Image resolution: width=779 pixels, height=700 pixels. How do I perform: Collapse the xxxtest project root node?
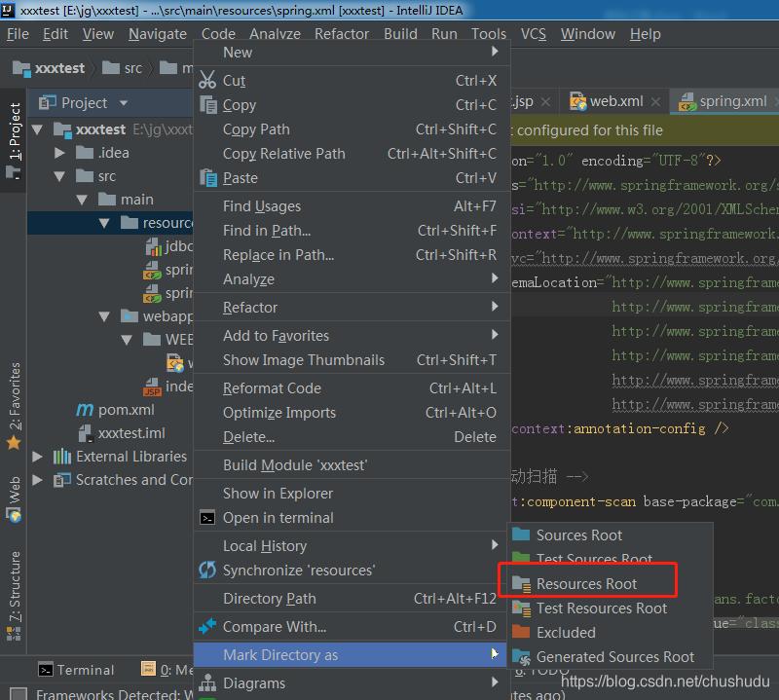tap(37, 129)
